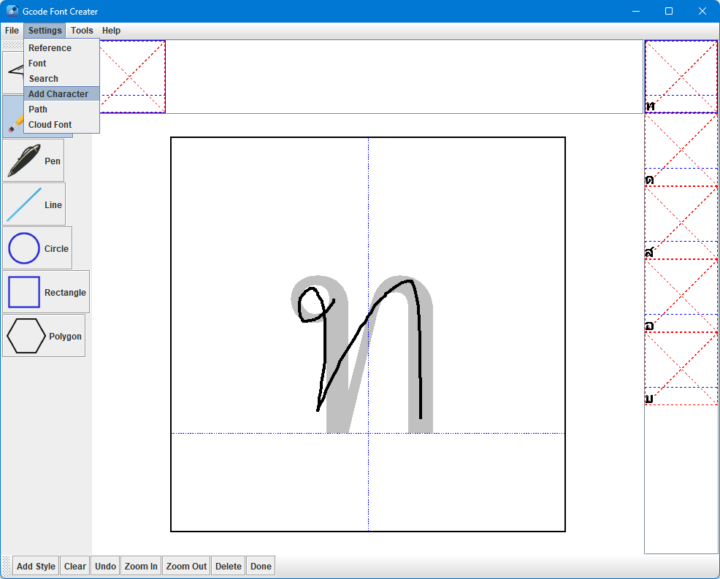Select the ท character thumbnail

(681, 77)
